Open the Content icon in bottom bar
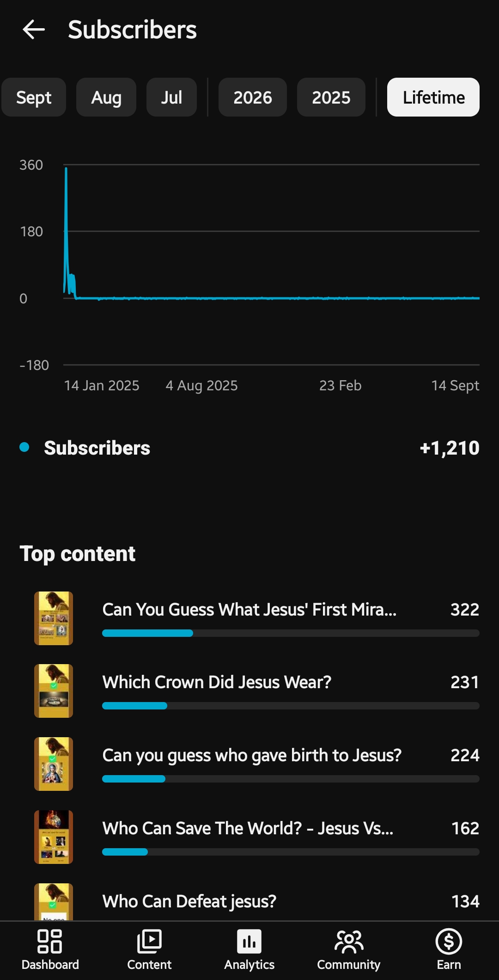The height and width of the screenshot is (980, 499). click(x=149, y=942)
